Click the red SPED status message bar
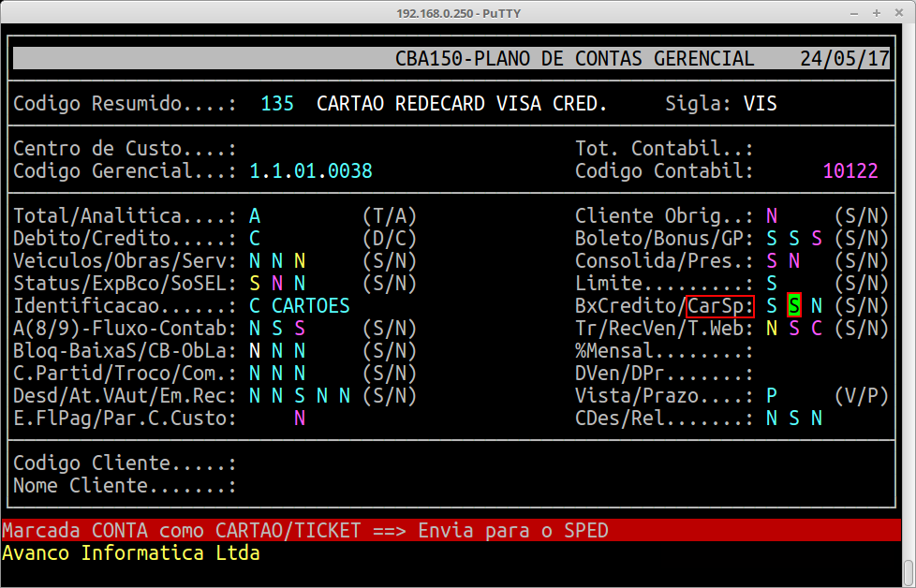 [450, 531]
